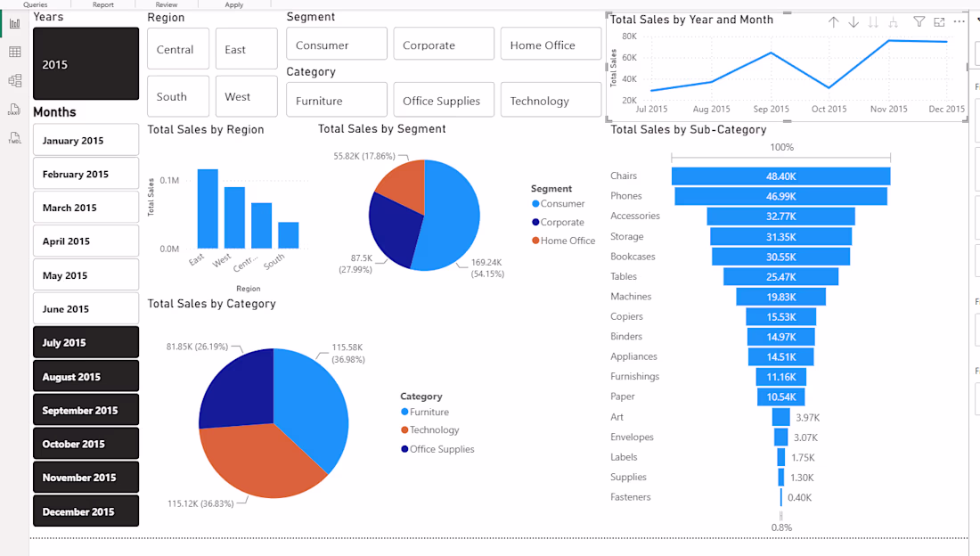The height and width of the screenshot is (556, 980).
Task: Select the Chairs 48.40K funnel bar
Action: tap(780, 176)
